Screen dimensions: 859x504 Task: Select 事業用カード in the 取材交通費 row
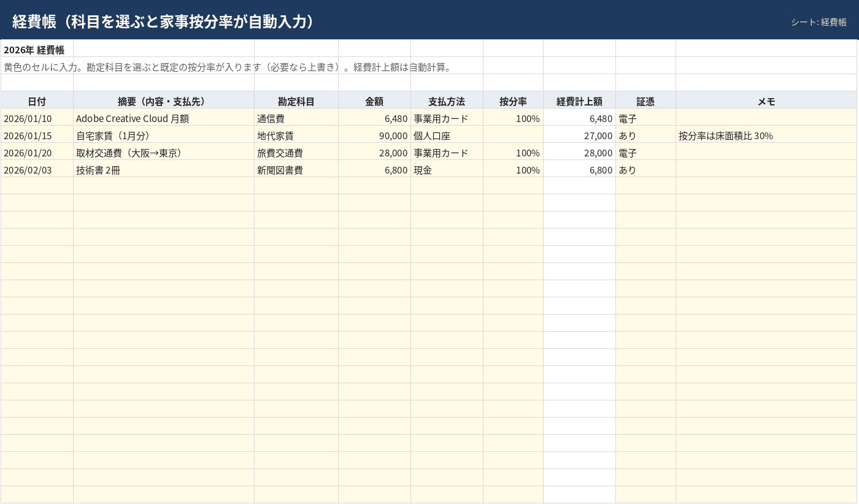pyautogui.click(x=447, y=152)
